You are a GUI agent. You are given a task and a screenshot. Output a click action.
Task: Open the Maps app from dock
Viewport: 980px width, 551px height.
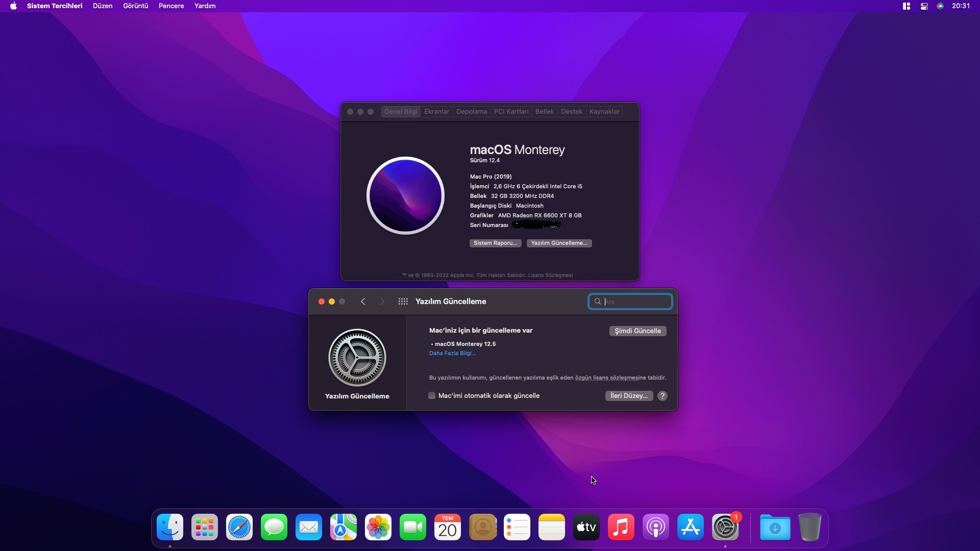pos(344,527)
